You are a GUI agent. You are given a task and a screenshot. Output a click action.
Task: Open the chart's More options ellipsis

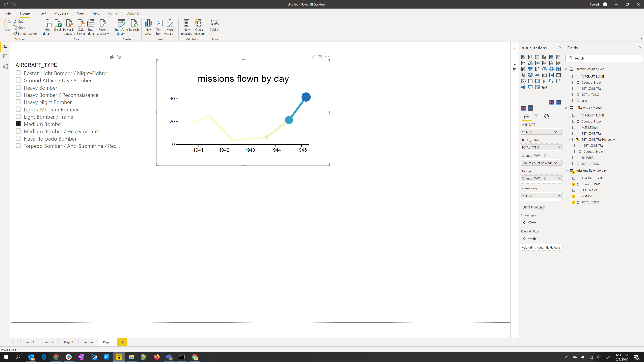327,57
